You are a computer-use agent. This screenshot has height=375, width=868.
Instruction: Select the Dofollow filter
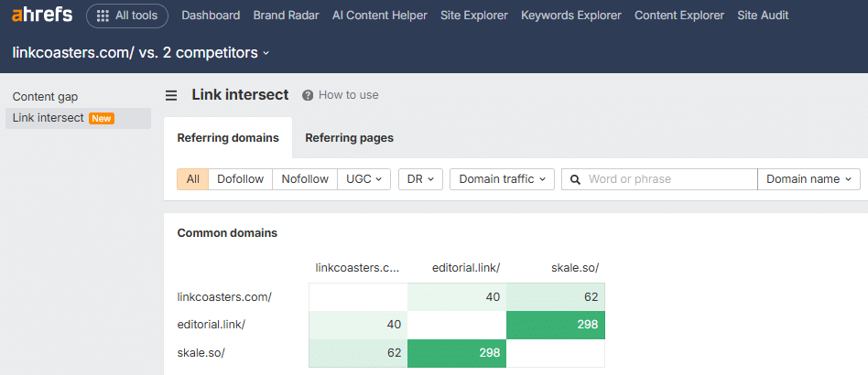tap(240, 179)
